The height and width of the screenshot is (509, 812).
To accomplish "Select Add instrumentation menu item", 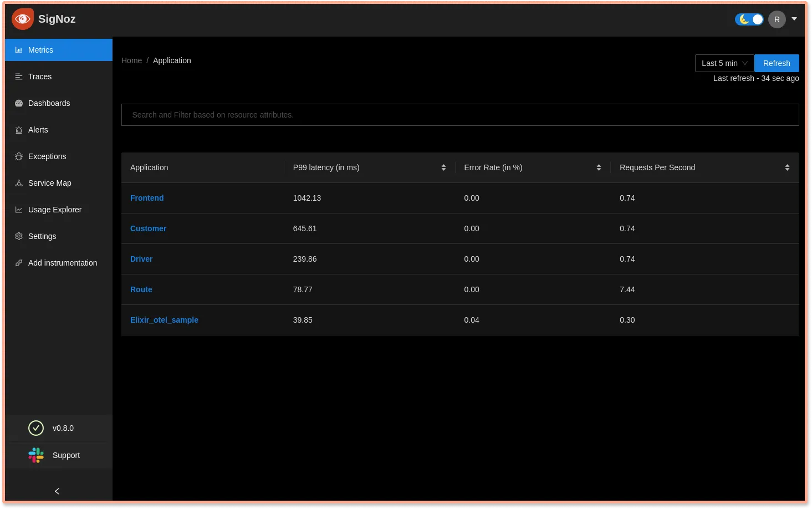I will (x=59, y=263).
